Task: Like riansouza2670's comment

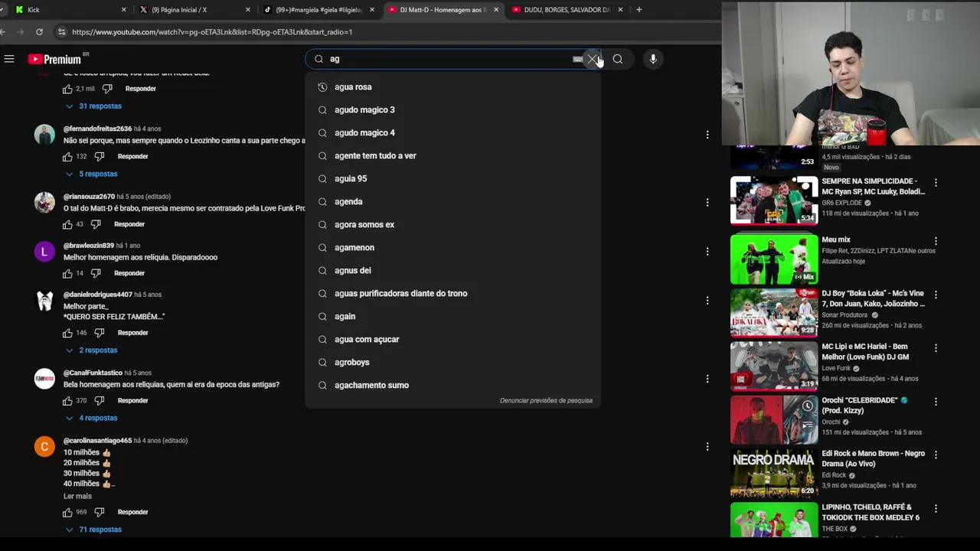Action: click(68, 224)
